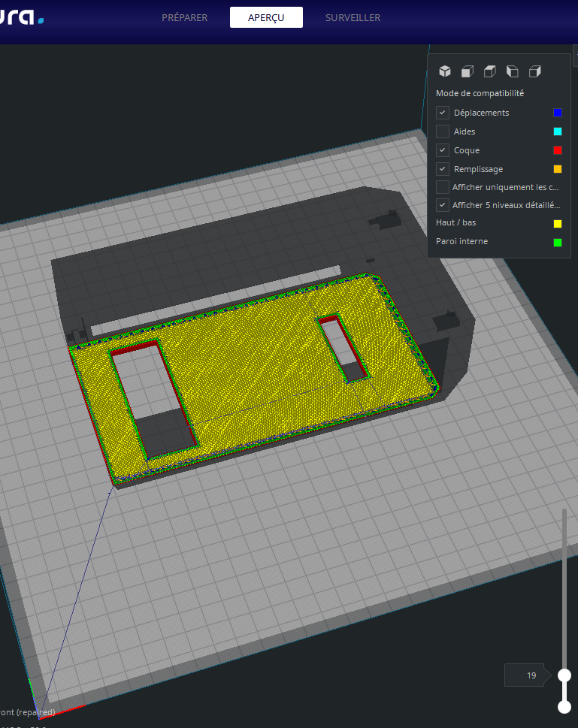This screenshot has width=578, height=728.
Task: Click the green Paroi interne color swatch
Action: (557, 242)
